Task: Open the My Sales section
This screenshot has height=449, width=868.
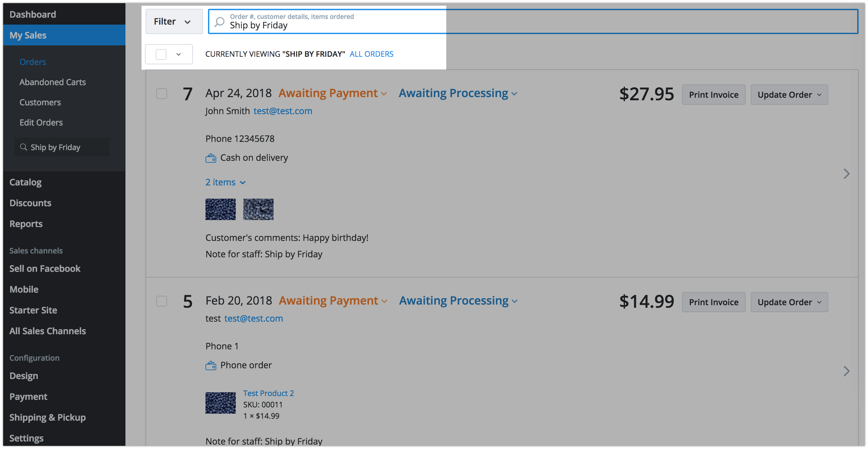Action: [64, 35]
